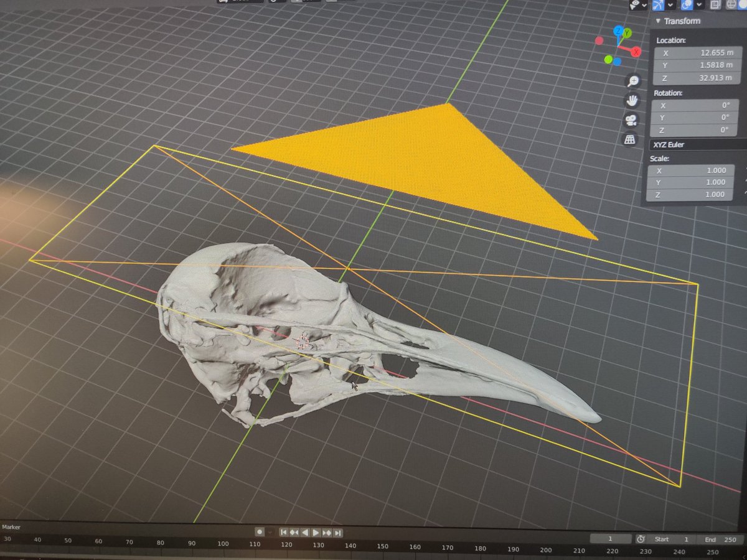Toggle the viewport overlays button

pyautogui.click(x=687, y=5)
